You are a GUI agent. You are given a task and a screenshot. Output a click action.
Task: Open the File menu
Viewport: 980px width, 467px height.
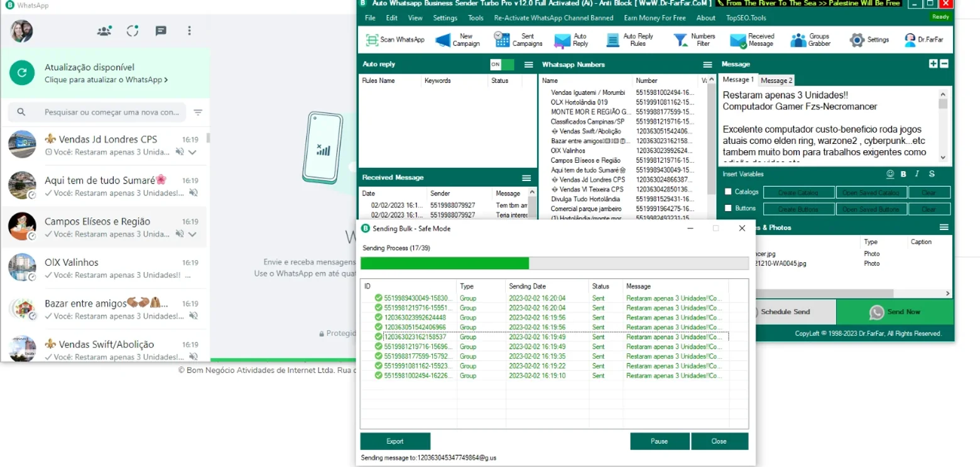[x=370, y=18]
